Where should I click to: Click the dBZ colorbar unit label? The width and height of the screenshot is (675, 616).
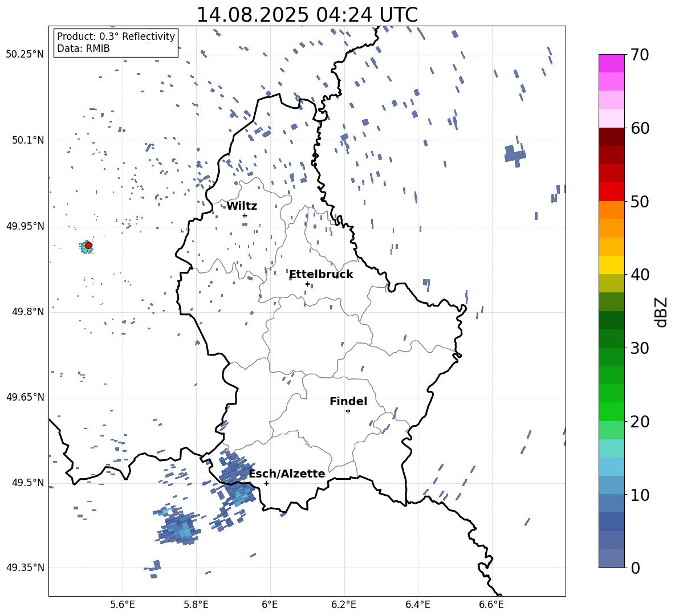pos(662,312)
